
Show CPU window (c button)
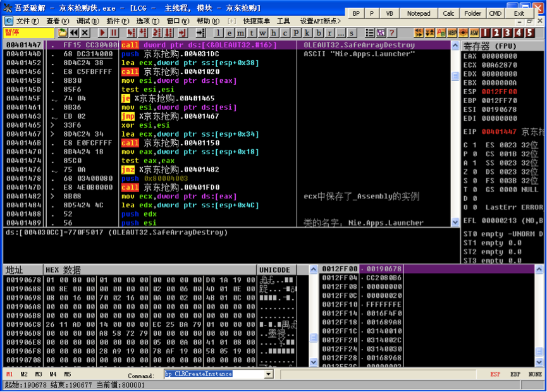[285, 33]
